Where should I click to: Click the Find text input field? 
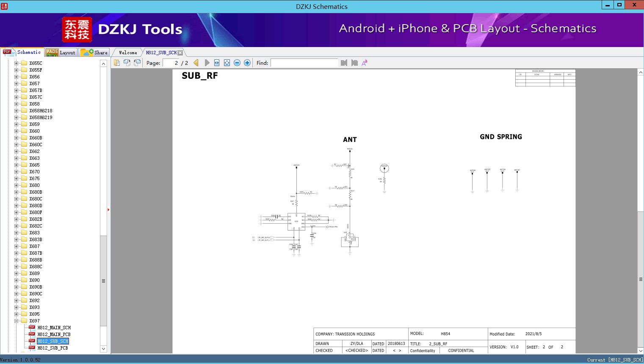coord(304,63)
